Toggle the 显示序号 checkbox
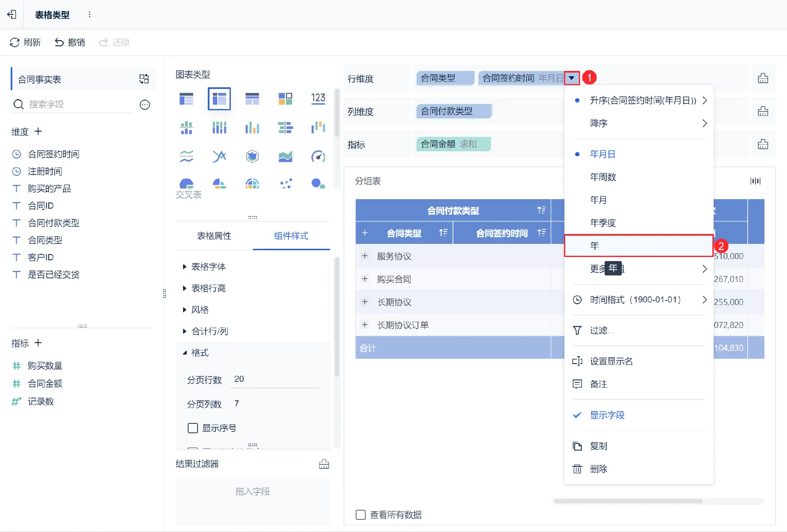This screenshot has width=787, height=532. 193,428
